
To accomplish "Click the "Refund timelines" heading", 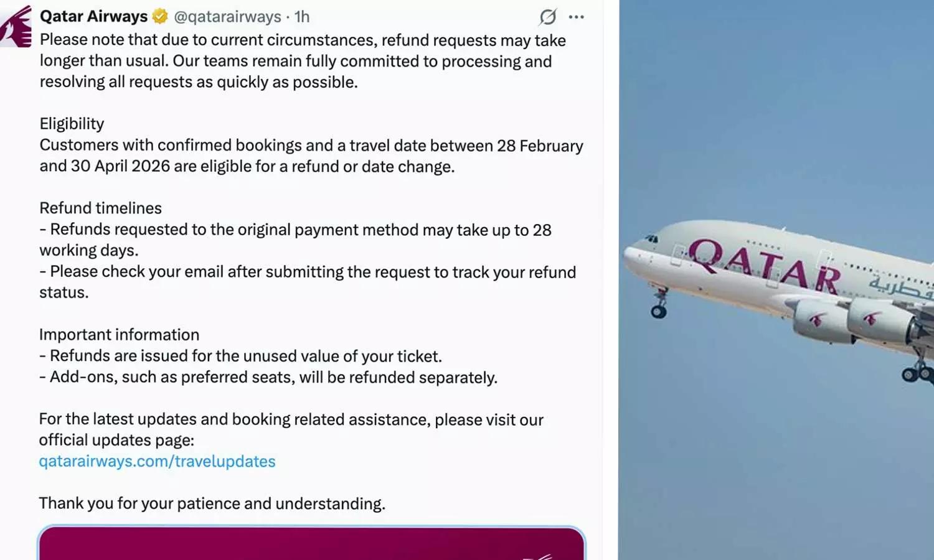I will coord(100,208).
